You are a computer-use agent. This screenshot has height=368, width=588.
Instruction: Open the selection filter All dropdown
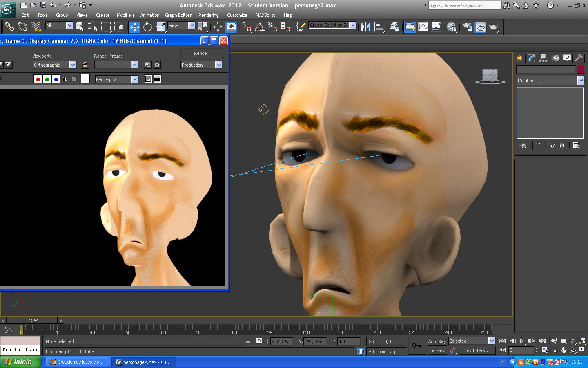pos(59,25)
